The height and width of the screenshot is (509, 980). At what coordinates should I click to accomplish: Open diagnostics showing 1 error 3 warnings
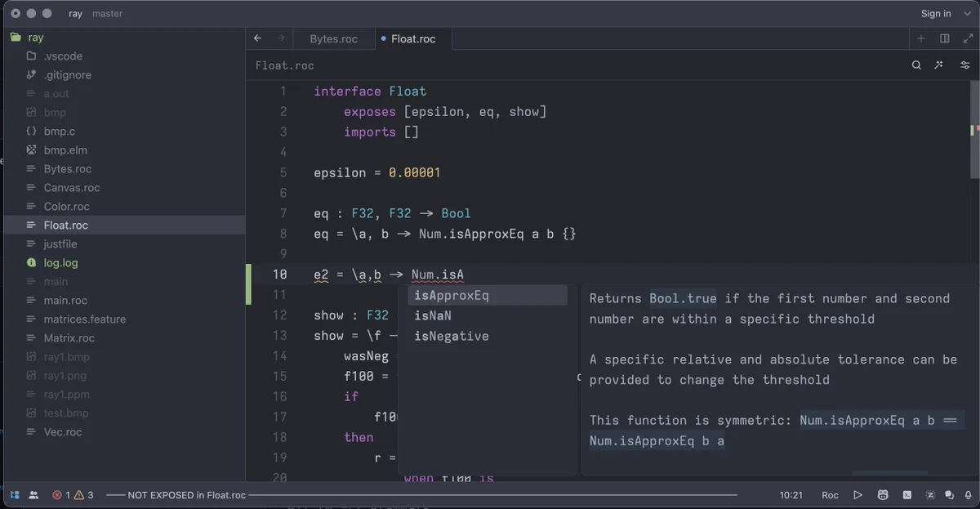[73, 495]
